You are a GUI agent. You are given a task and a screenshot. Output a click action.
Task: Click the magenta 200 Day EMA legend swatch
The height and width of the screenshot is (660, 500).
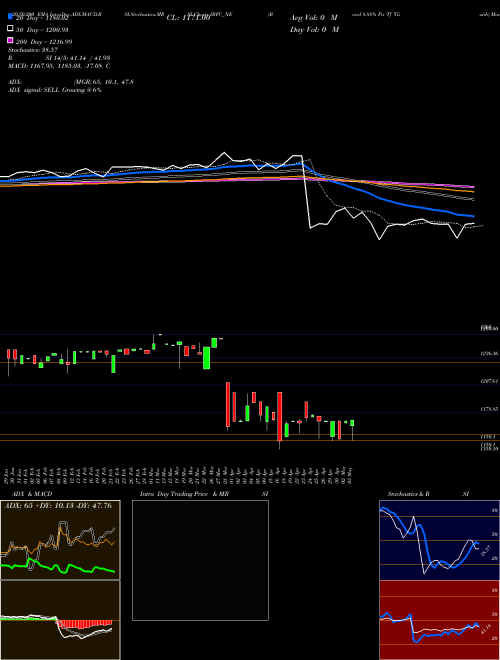point(10,40)
